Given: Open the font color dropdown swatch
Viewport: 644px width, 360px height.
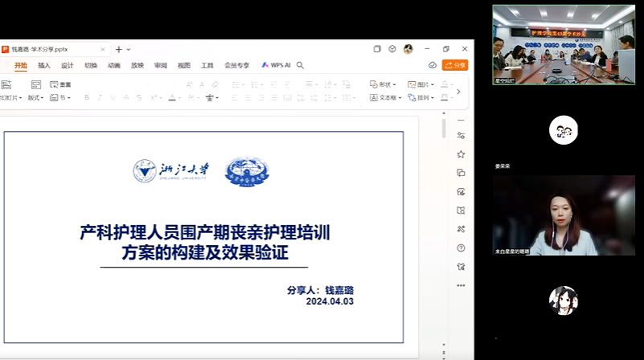Looking at the screenshot, I should click(x=173, y=98).
